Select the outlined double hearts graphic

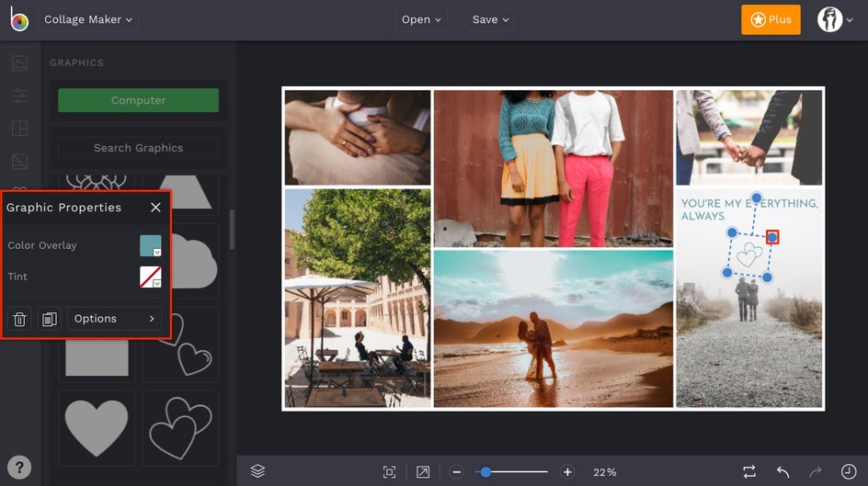[180, 428]
